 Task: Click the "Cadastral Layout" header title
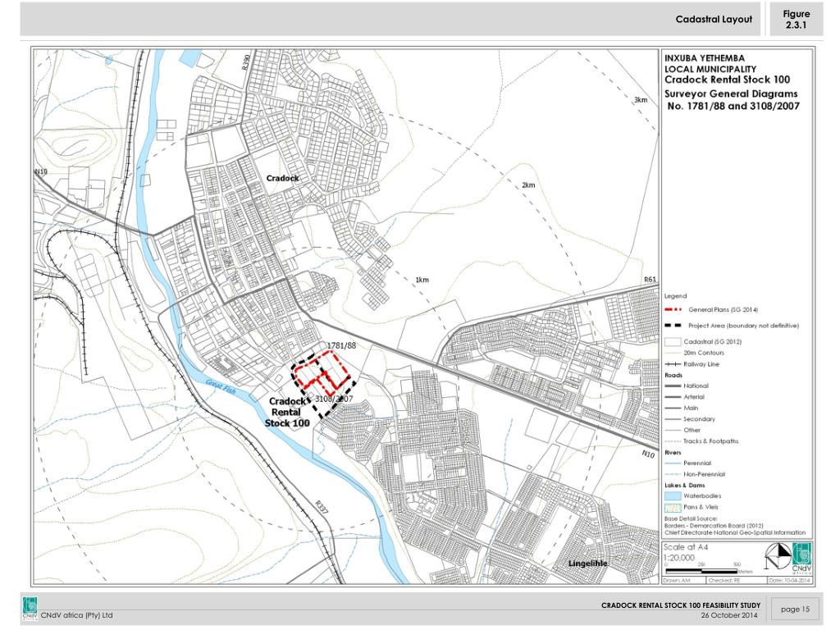(x=714, y=20)
